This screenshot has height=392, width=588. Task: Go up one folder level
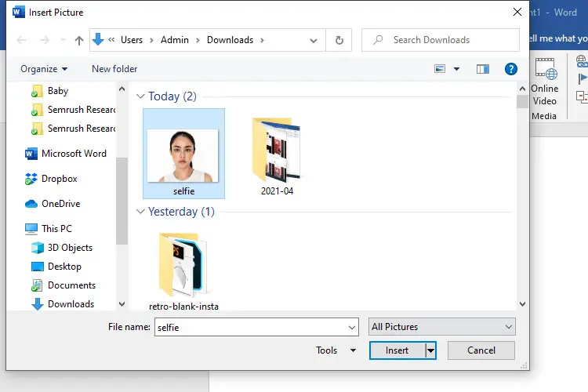tap(78, 40)
